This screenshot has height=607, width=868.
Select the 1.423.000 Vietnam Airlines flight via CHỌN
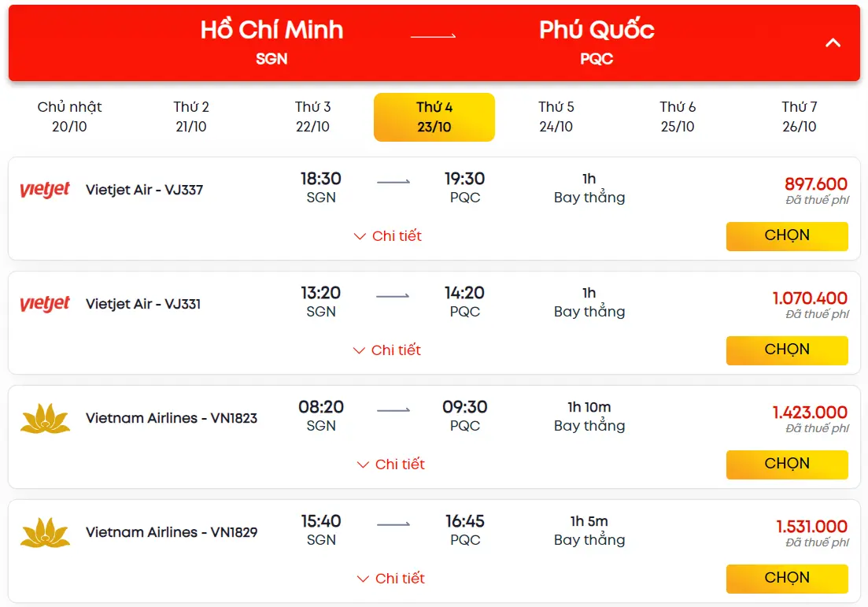click(787, 465)
